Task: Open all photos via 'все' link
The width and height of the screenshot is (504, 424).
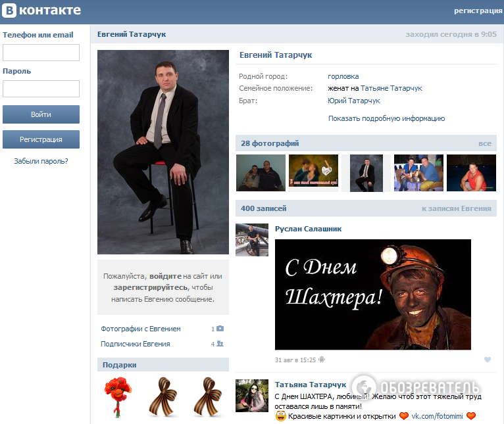Action: pos(484,143)
